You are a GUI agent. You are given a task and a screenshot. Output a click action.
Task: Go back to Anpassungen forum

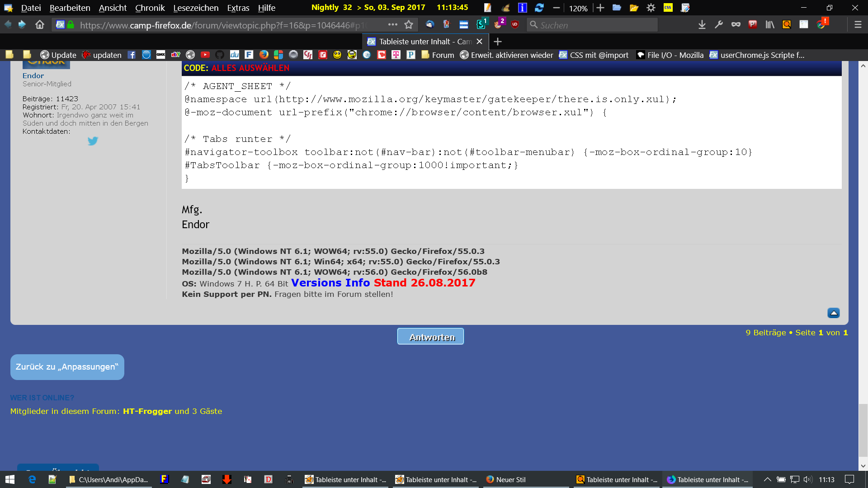point(67,367)
